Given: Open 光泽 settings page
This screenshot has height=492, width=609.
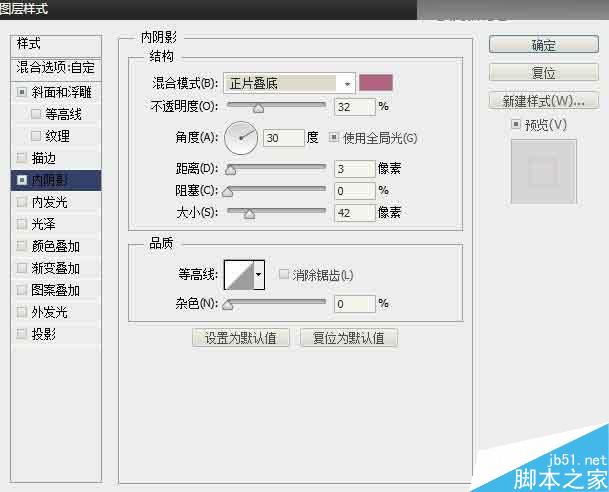Looking at the screenshot, I should point(44,224).
